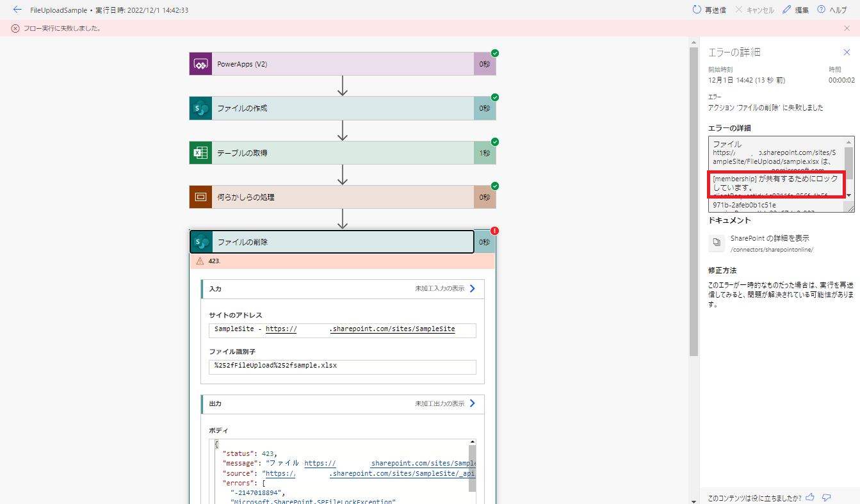Open 編集 to edit the flow
The image size is (860, 504).
[x=795, y=10]
